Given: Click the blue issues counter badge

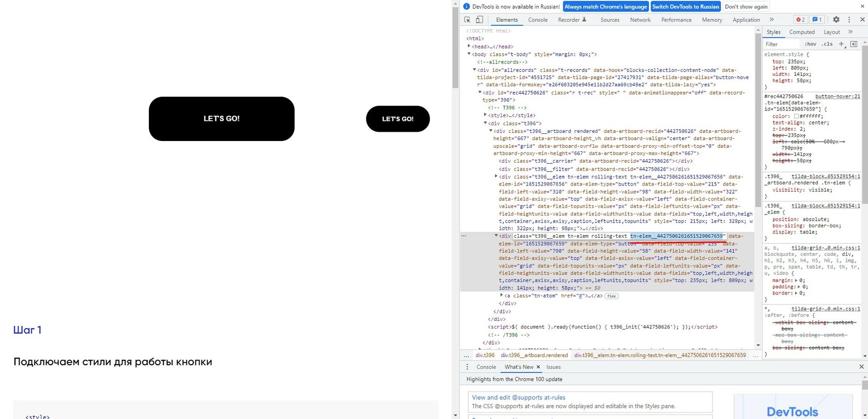Looking at the screenshot, I should 817,20.
